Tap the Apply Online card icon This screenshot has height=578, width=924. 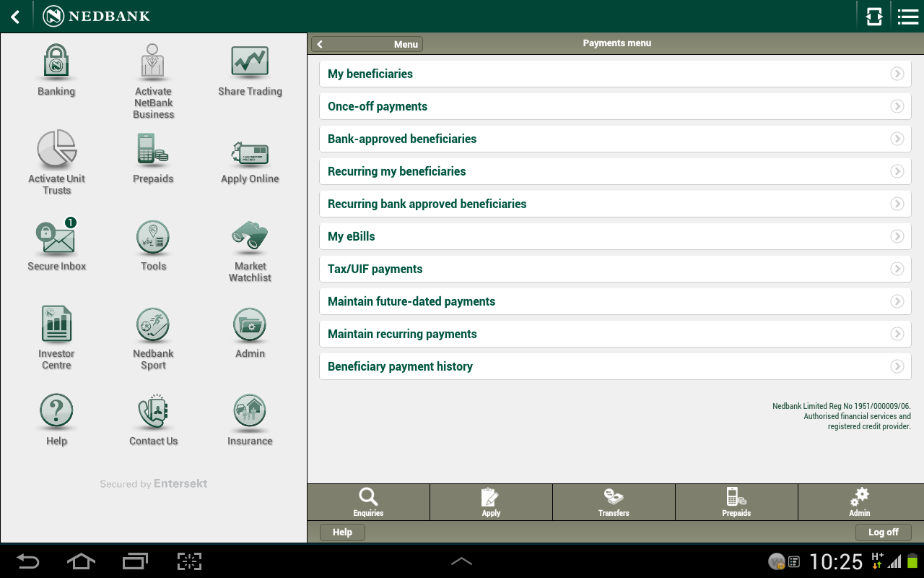(x=250, y=153)
